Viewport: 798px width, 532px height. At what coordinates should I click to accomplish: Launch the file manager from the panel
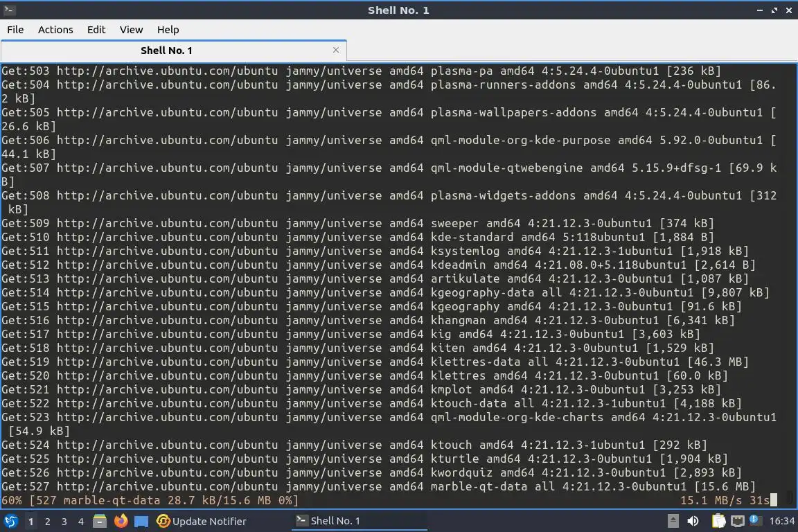point(100,521)
